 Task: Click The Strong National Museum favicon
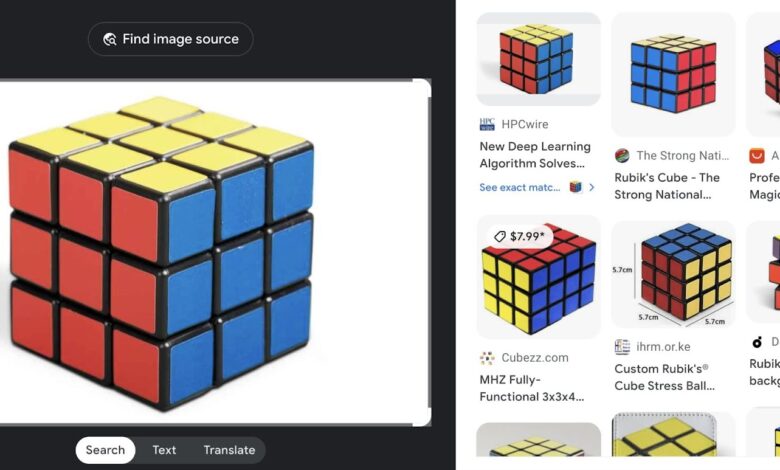(622, 155)
